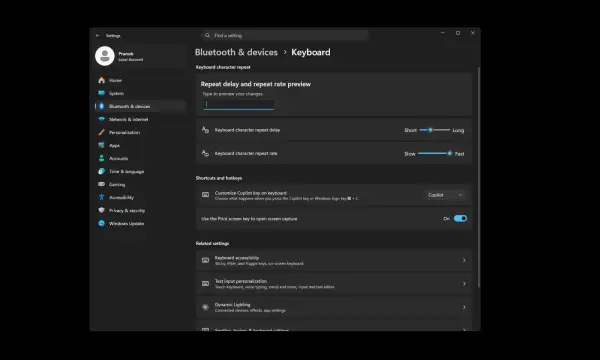Click the Time & language globe icon
Image resolution: width=600 pixels, height=360 pixels.
click(101, 171)
